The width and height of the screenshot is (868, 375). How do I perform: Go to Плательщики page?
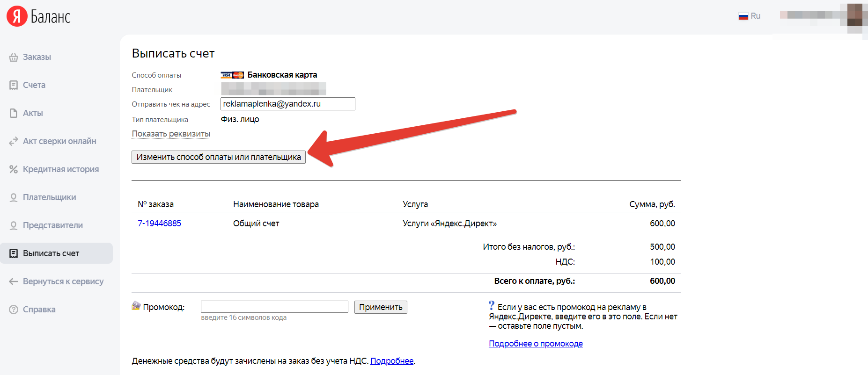tap(49, 197)
